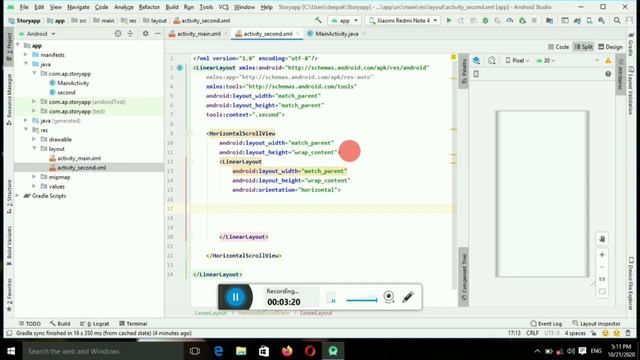This screenshot has width=640, height=360.
Task: Switch editor to Code view
Action: tap(559, 47)
